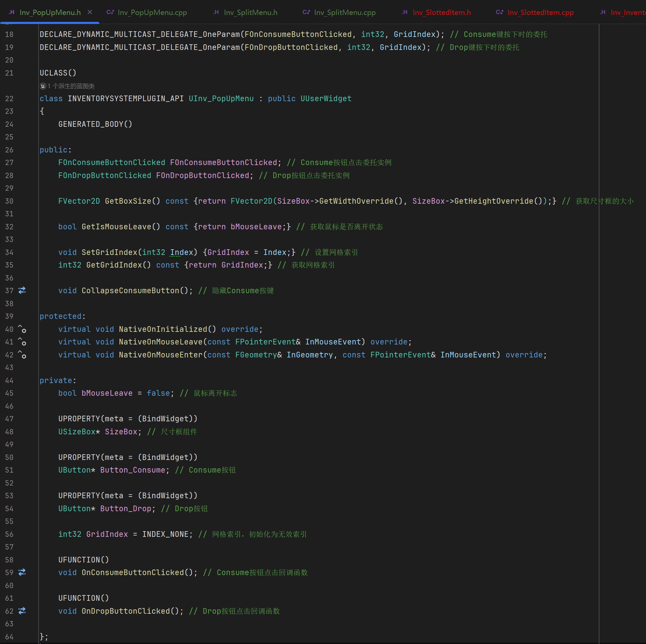This screenshot has height=644, width=646.
Task: Click the switch header/source icon on line 37
Action: click(x=22, y=291)
